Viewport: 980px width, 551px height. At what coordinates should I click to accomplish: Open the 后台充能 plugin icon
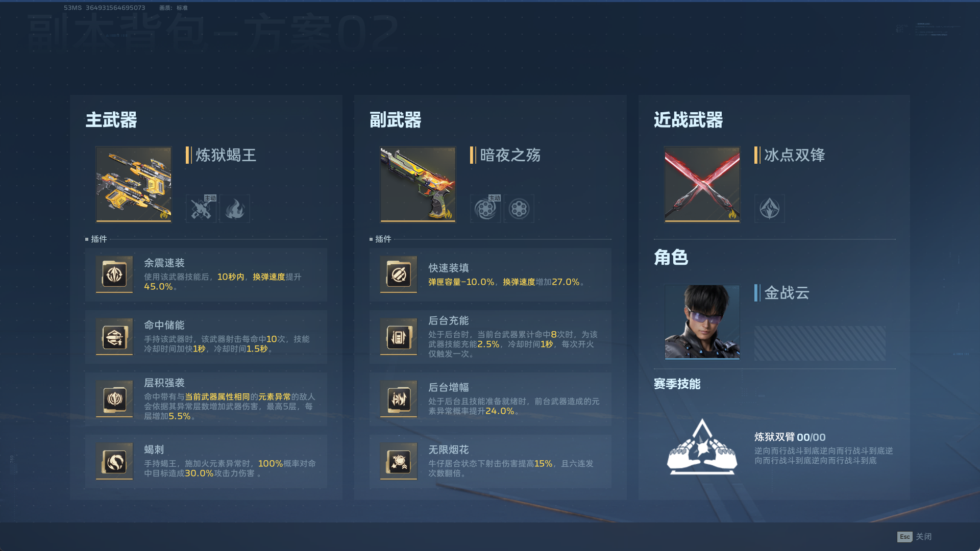tap(399, 337)
